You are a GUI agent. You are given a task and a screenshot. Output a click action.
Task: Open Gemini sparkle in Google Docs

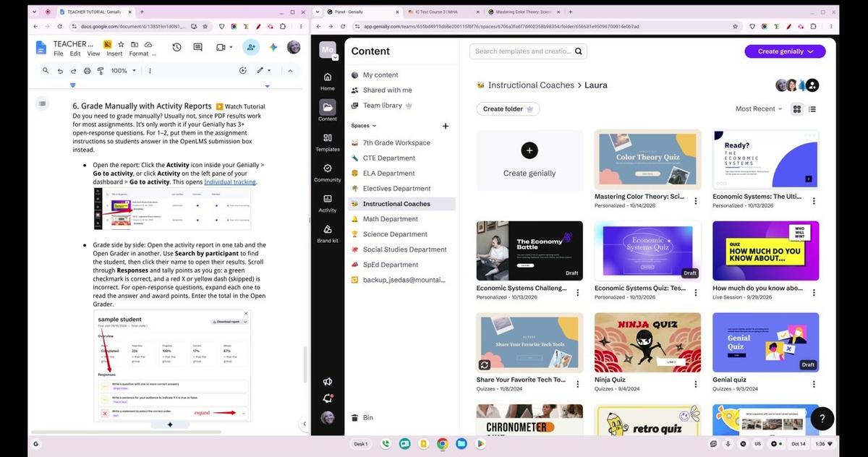[273, 47]
